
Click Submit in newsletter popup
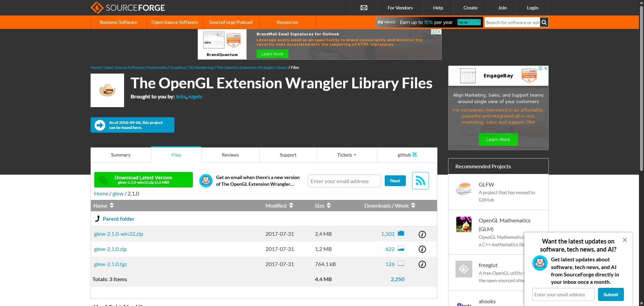point(611,295)
